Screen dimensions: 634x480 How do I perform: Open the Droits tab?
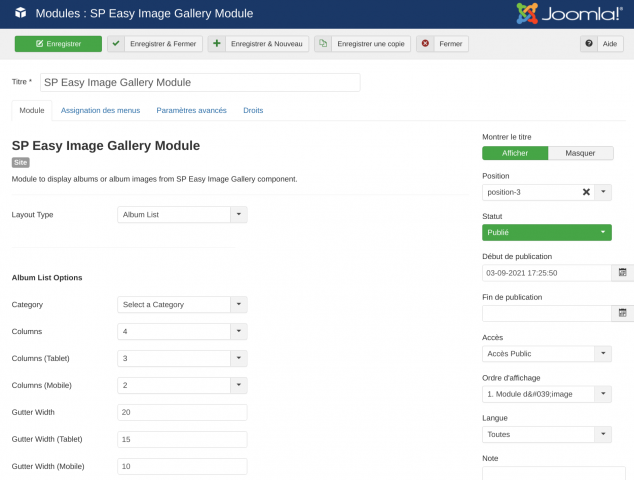tap(253, 110)
